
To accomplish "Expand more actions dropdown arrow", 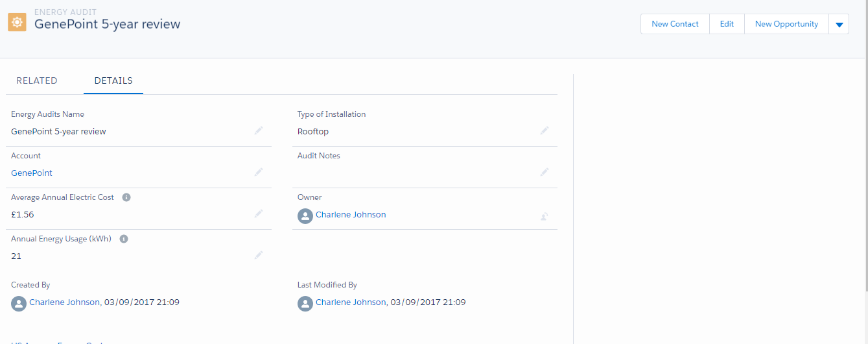I will pyautogui.click(x=839, y=25).
